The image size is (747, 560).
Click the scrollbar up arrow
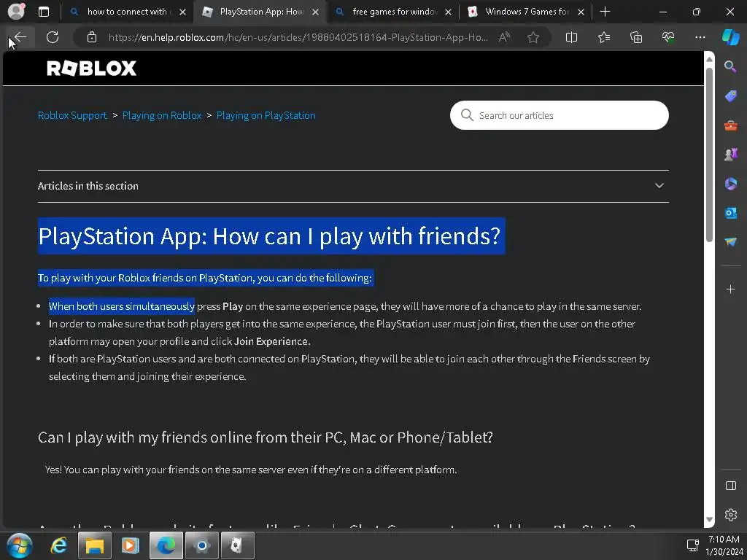pos(709,59)
